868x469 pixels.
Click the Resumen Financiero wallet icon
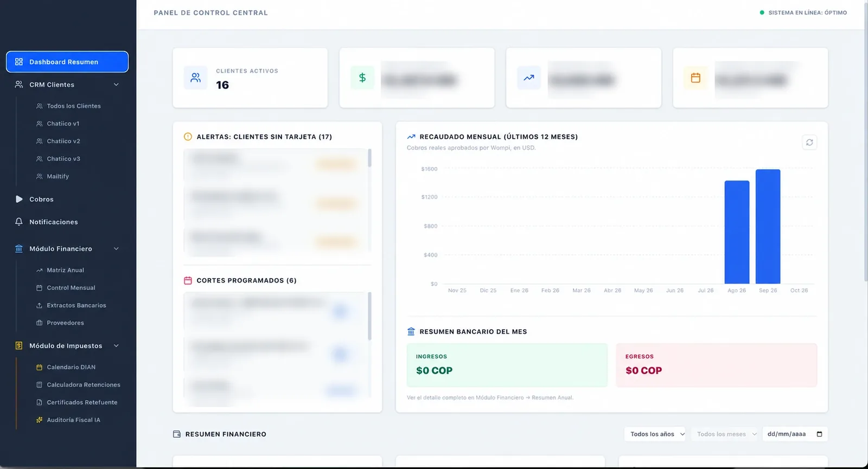pyautogui.click(x=176, y=434)
